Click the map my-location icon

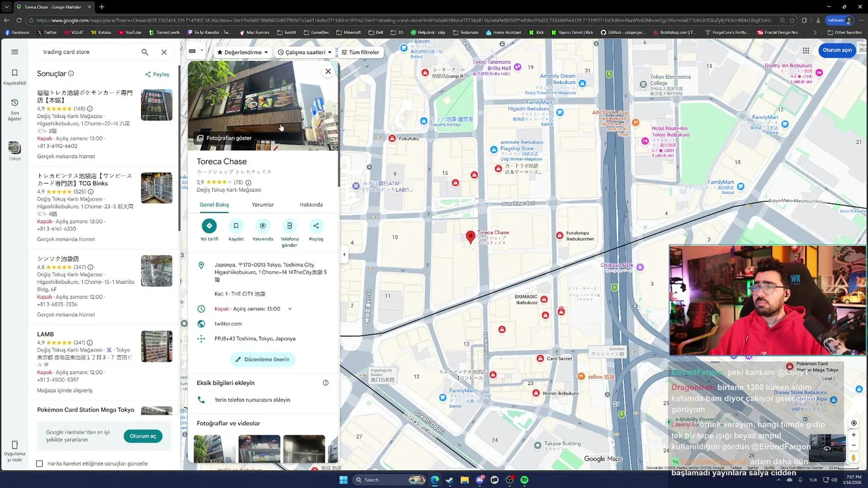854,423
